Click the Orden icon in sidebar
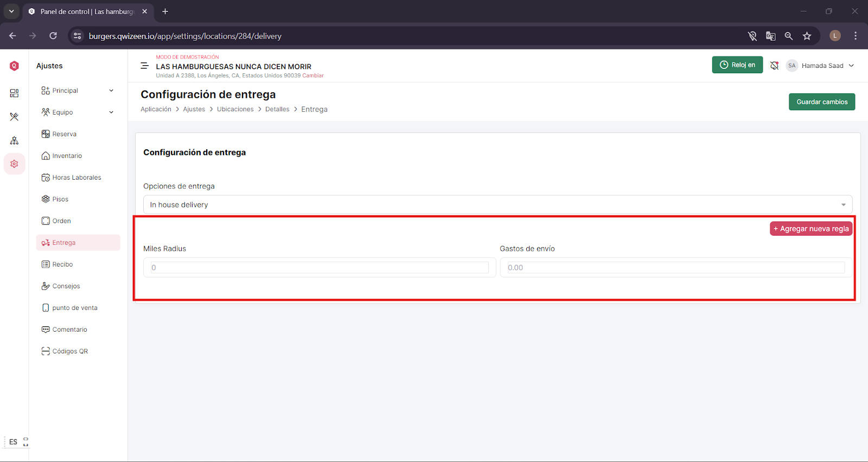The image size is (868, 462). 46,221
